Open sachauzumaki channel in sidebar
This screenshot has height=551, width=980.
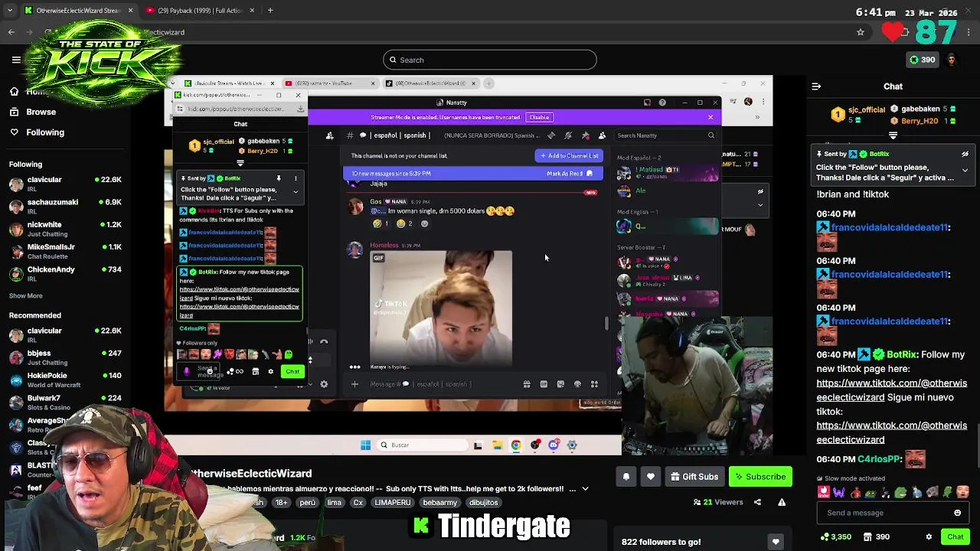tap(65, 207)
